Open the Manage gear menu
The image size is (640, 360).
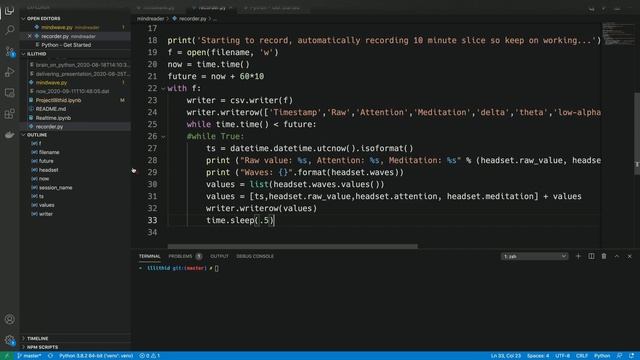click(x=9, y=340)
